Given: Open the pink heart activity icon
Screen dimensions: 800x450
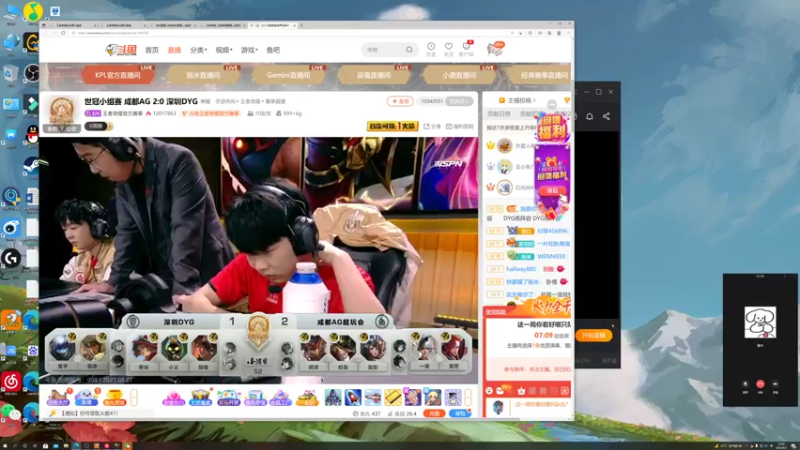Looking at the screenshot, I should click(173, 397).
